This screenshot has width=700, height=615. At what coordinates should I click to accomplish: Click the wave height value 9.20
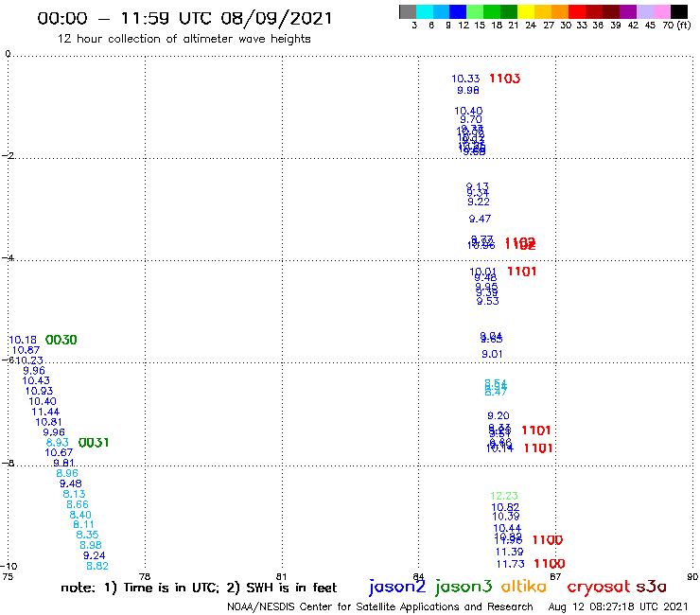pos(499,415)
